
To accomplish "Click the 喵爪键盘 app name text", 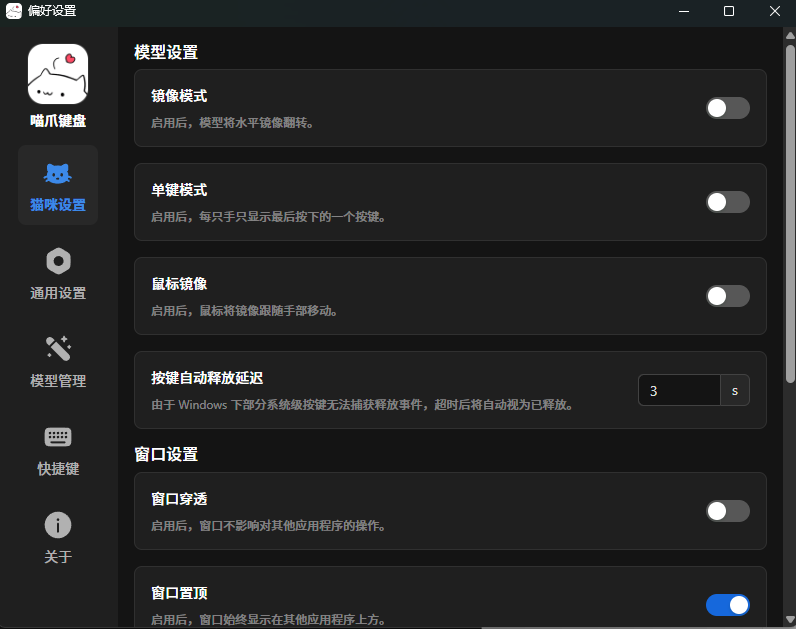I will (x=58, y=121).
